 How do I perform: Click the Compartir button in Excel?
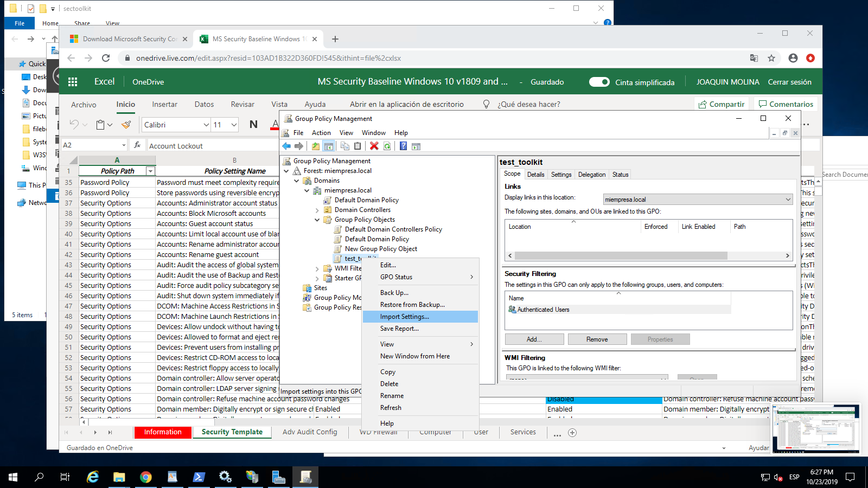[722, 104]
